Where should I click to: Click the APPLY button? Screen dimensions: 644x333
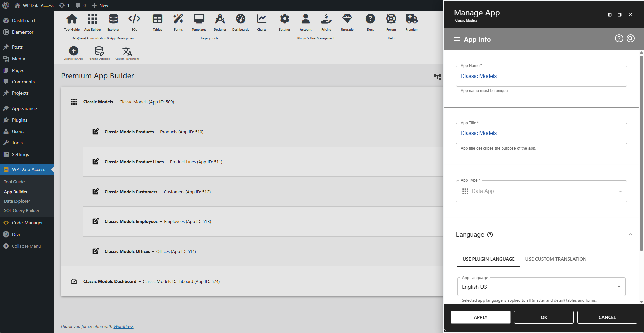(x=480, y=317)
